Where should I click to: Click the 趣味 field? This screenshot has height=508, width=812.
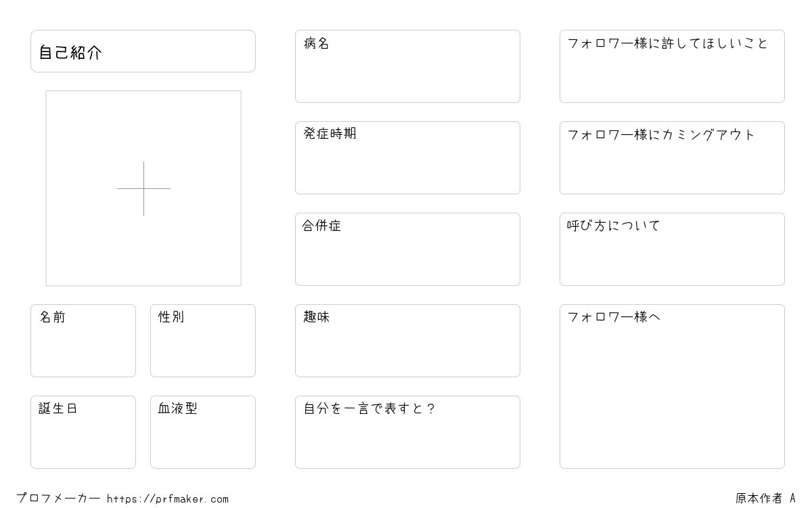[x=407, y=341]
